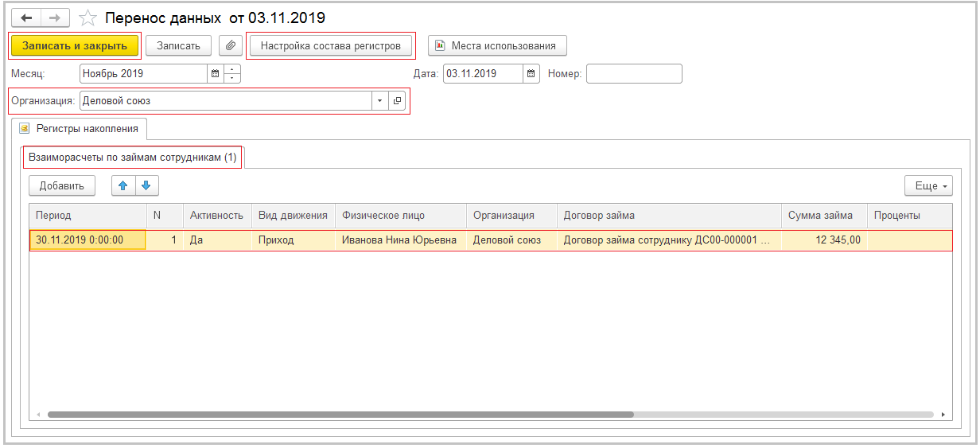Open the Организация form via open button
Viewport: 980px width, 448px height.
click(x=397, y=101)
